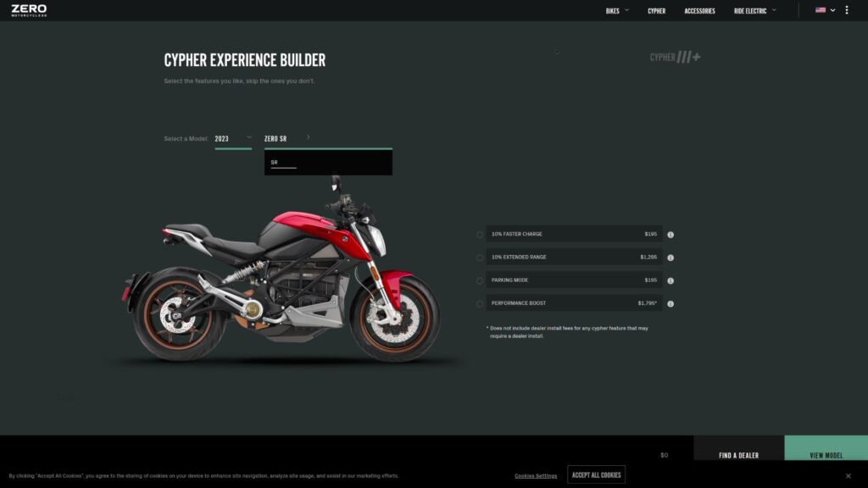
Task: Enable the Parking Mode feature
Action: pos(480,280)
